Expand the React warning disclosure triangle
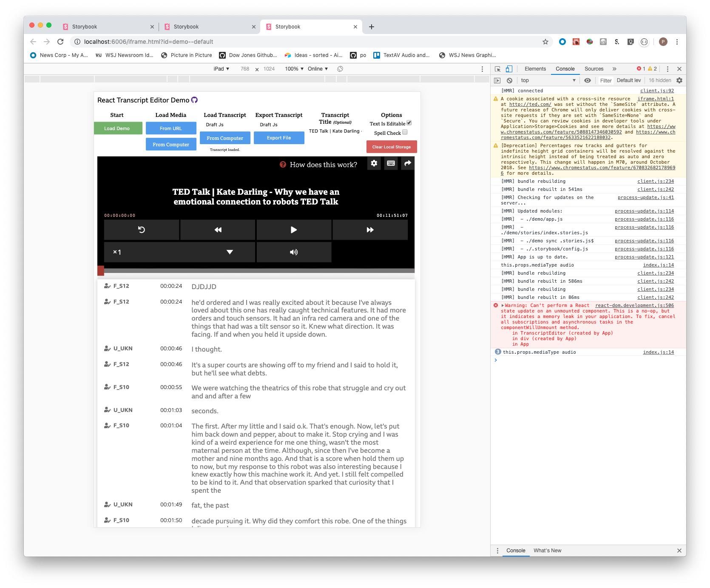The image size is (710, 588). [x=503, y=305]
